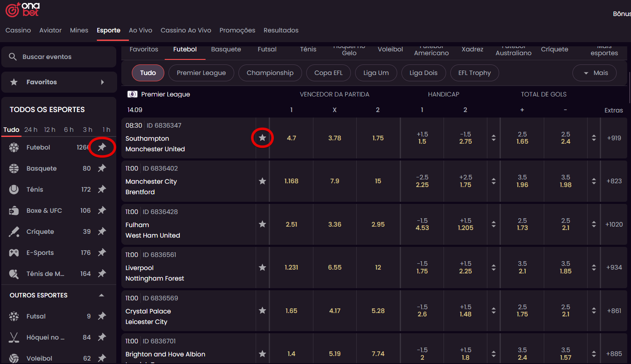Open the Aviator menu item
The height and width of the screenshot is (364, 631).
pos(51,30)
